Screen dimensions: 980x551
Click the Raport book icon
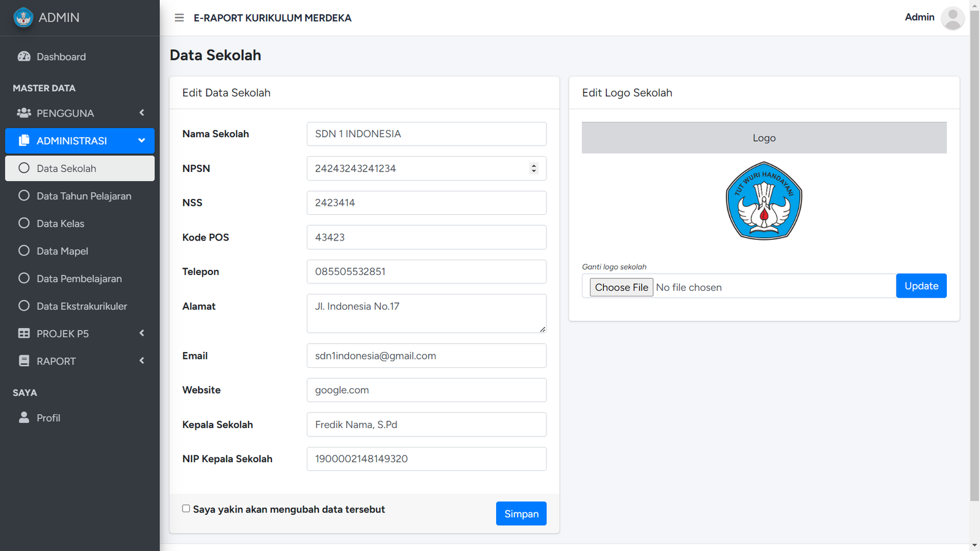tap(24, 361)
